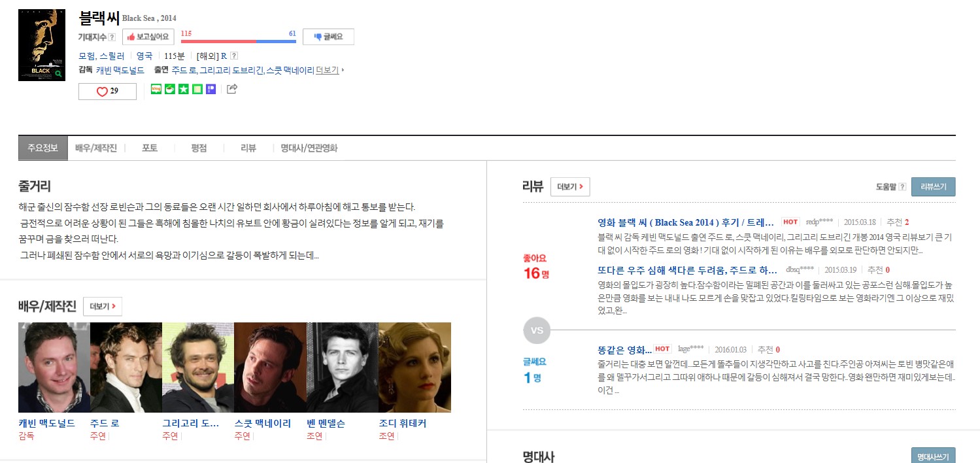
Task: Open the Black Sea movie poster
Action: (x=42, y=45)
